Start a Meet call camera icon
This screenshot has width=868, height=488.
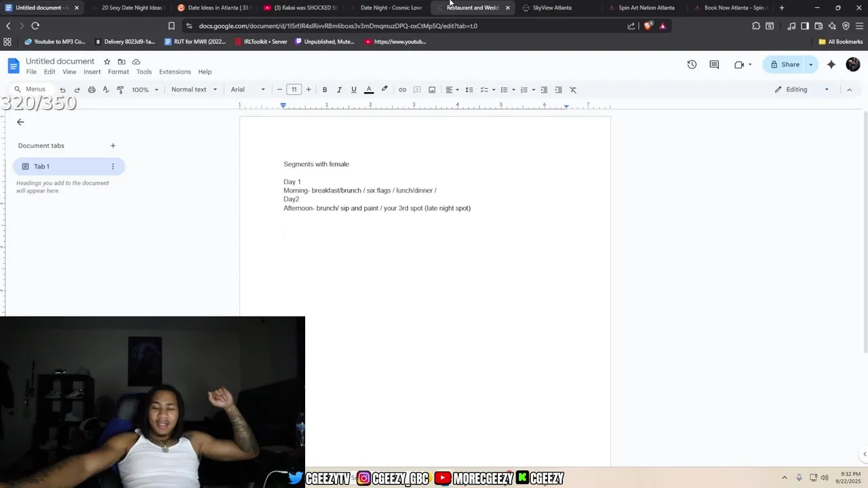[x=739, y=64]
